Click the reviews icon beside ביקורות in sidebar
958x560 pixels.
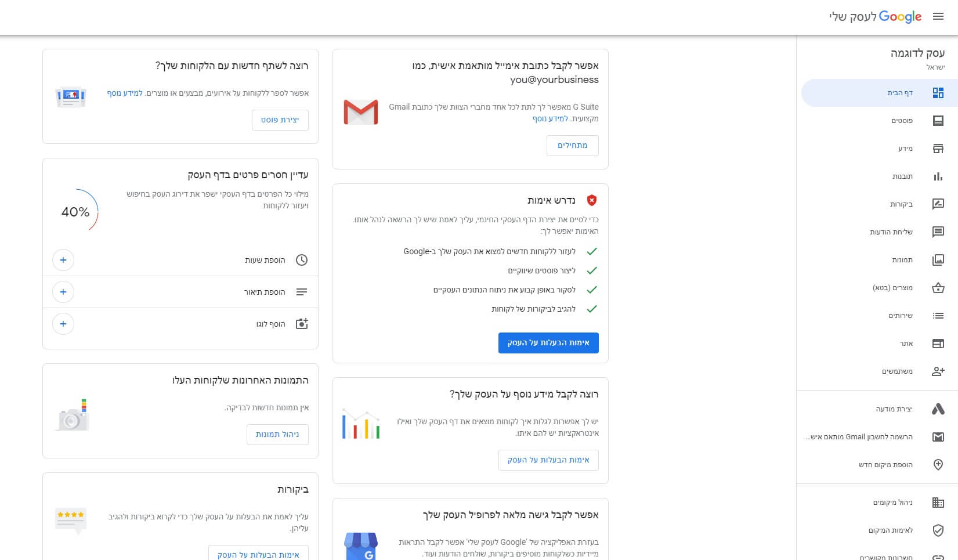point(938,204)
